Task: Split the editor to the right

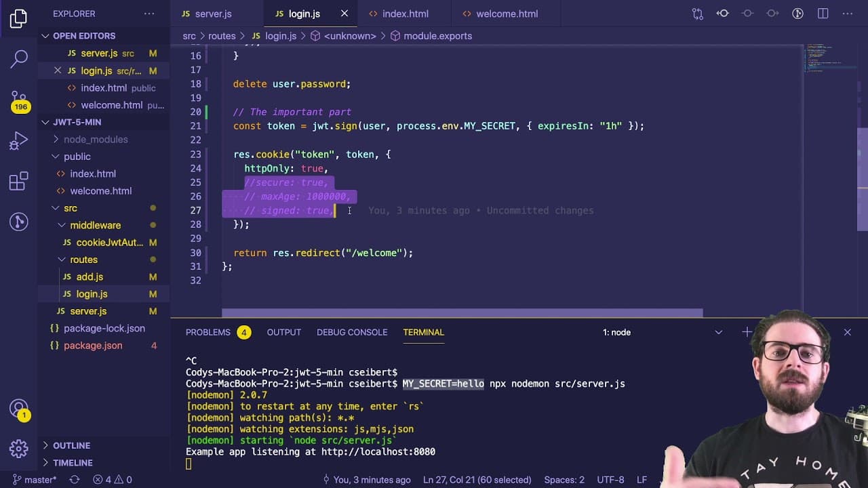Action: tap(823, 14)
